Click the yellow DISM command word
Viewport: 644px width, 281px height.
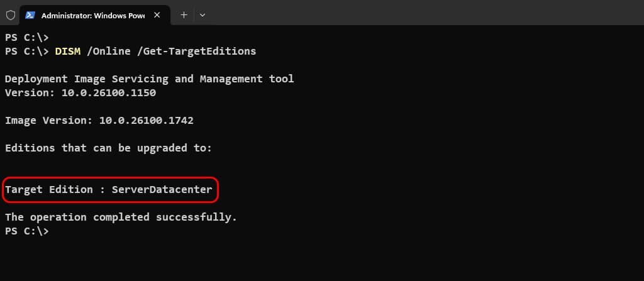[x=68, y=52]
